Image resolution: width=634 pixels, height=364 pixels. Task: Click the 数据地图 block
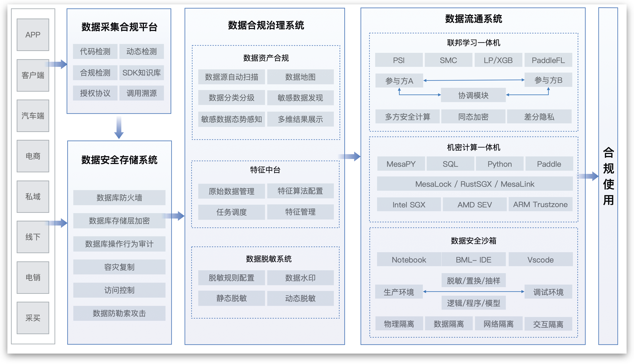point(300,77)
